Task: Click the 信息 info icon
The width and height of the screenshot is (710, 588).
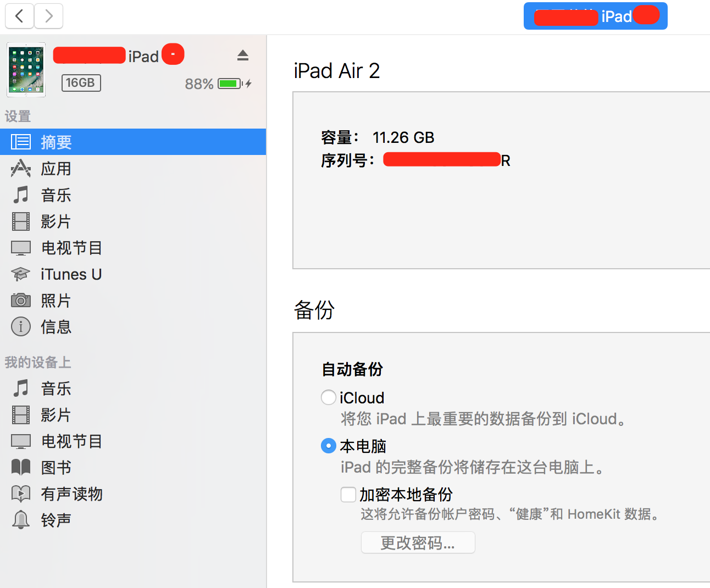Action: tap(21, 326)
